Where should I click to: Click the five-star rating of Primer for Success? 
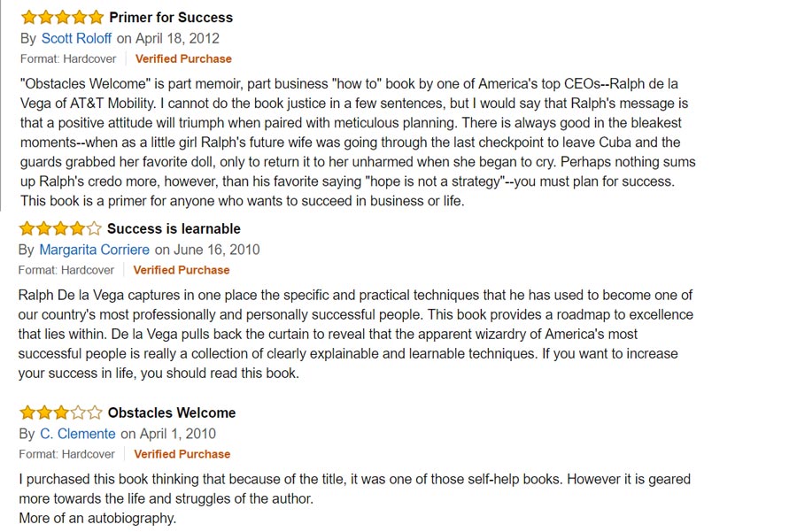click(x=62, y=18)
